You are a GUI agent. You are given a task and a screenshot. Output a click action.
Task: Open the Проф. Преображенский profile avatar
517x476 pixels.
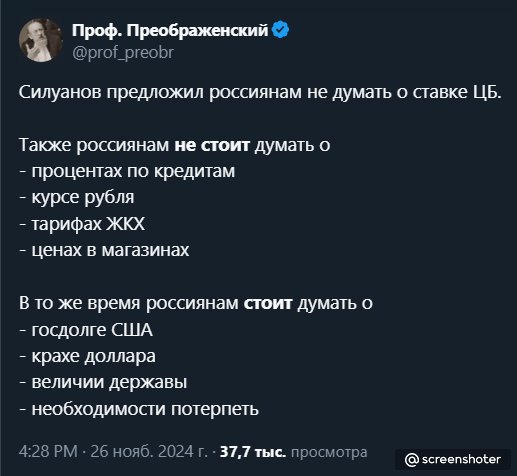41,40
